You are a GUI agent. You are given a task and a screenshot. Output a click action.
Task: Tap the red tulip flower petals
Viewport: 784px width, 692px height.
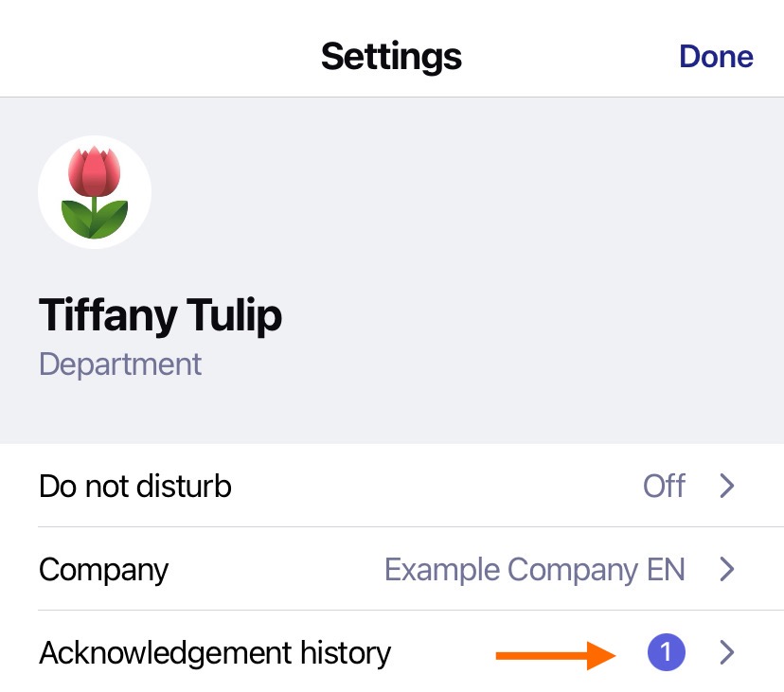pyautogui.click(x=95, y=171)
